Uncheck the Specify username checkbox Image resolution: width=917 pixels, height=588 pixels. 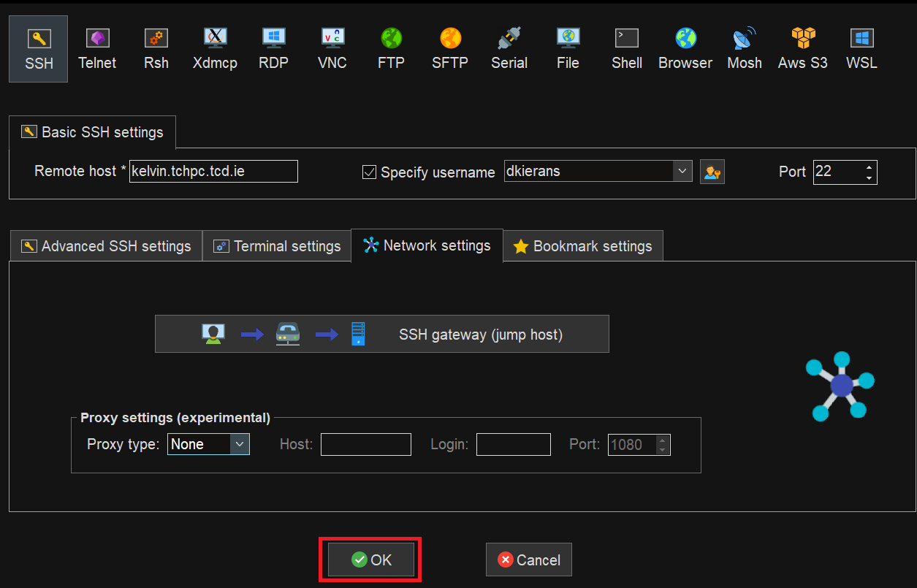[x=369, y=172]
